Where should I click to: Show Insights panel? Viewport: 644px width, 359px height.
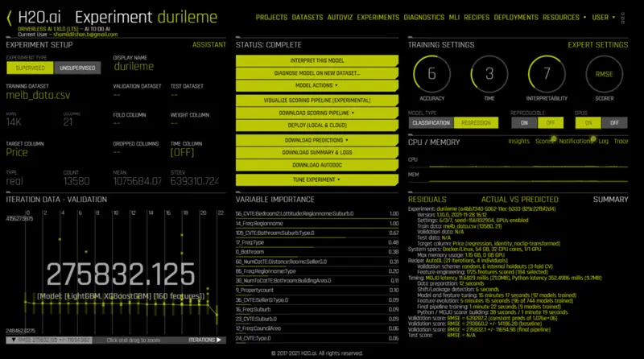[518, 142]
